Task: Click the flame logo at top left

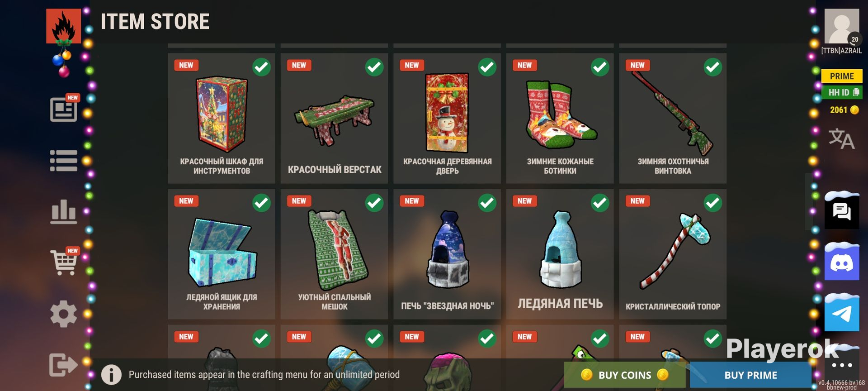Action: coord(64,26)
